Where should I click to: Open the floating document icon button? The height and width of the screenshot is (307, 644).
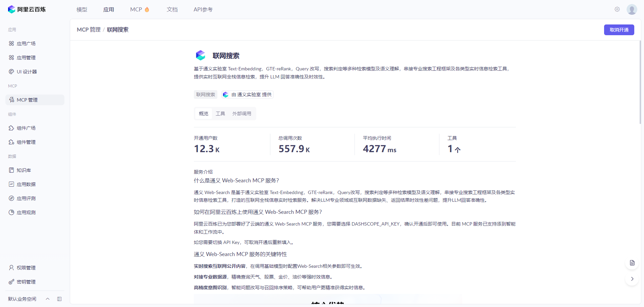(x=632, y=263)
